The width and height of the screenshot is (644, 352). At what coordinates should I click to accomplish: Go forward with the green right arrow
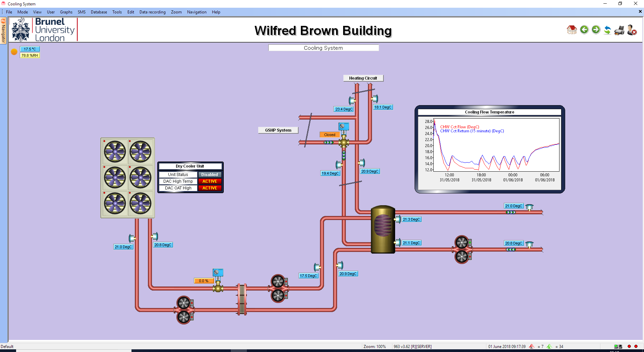596,30
